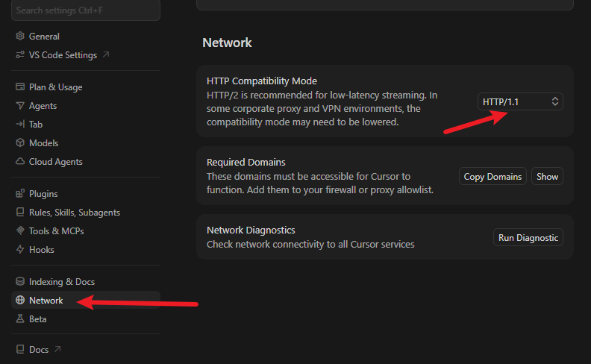Click the Rules, Skills, Subagents book icon
The height and width of the screenshot is (364, 591).
[x=20, y=212]
